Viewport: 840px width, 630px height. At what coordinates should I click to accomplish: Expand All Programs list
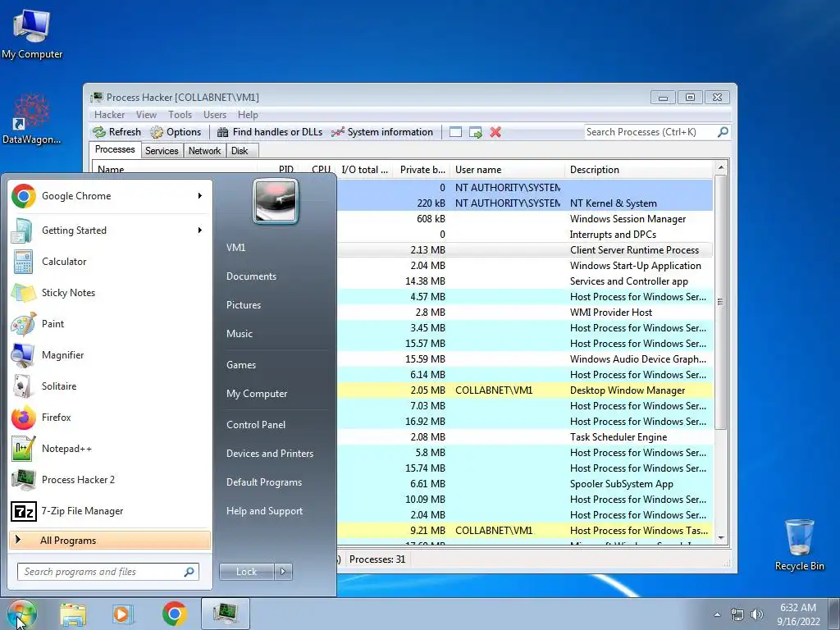click(x=110, y=540)
